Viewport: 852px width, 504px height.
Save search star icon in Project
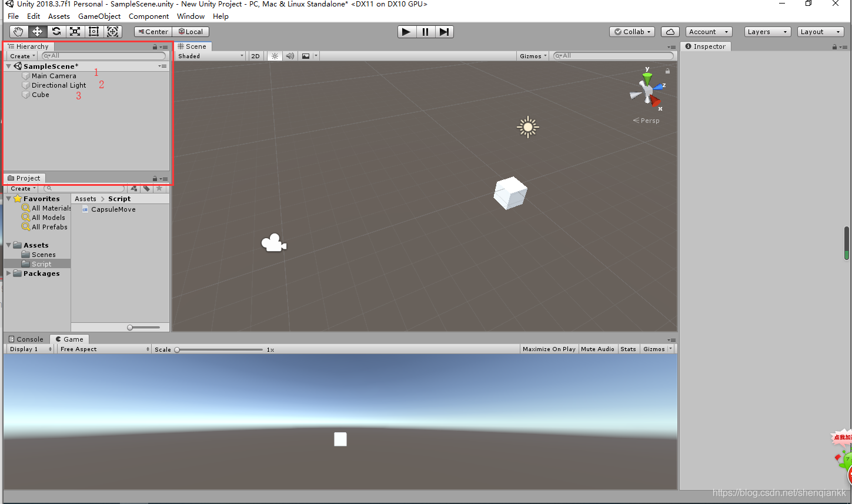[x=159, y=188]
